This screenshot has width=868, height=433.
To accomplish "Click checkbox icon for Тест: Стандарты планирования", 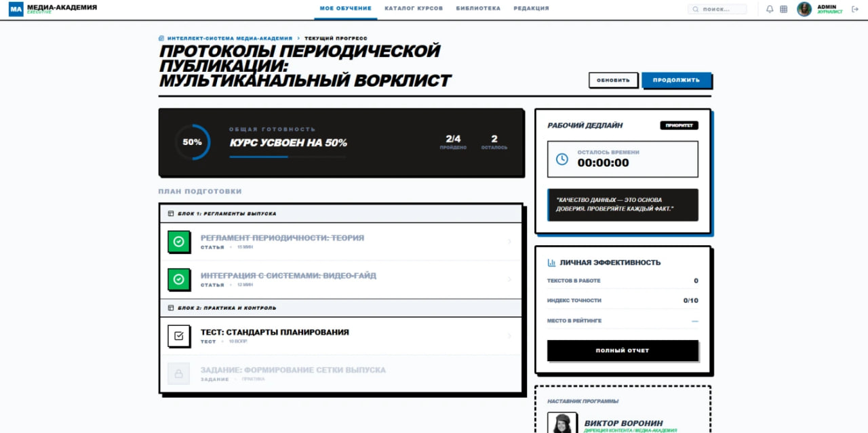I will coord(178,335).
